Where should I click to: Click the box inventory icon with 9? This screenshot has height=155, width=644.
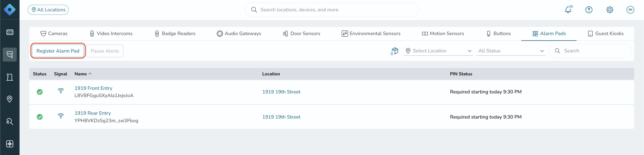tap(394, 51)
